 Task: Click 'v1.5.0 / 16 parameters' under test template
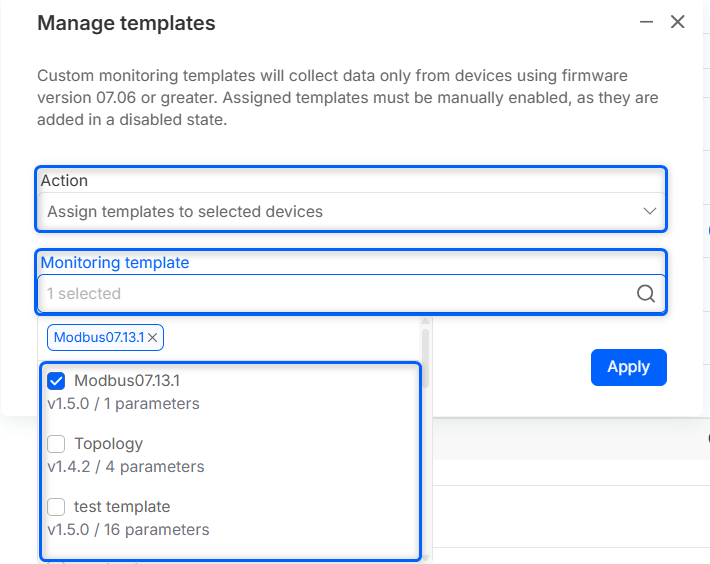[x=128, y=529]
